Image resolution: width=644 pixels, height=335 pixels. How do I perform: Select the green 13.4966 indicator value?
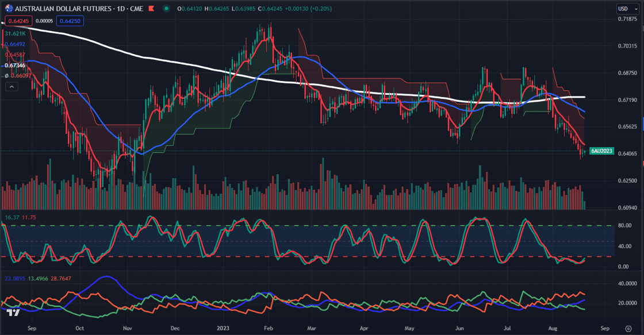click(38, 278)
